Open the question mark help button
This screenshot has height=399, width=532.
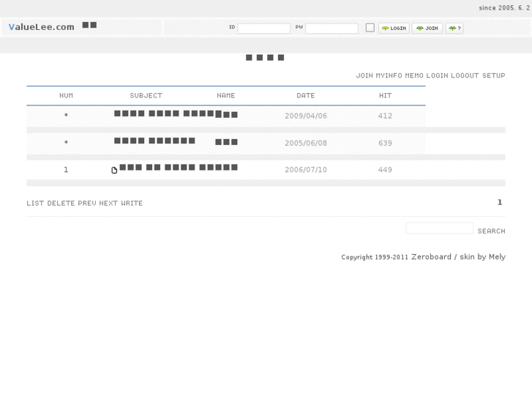pyautogui.click(x=454, y=28)
